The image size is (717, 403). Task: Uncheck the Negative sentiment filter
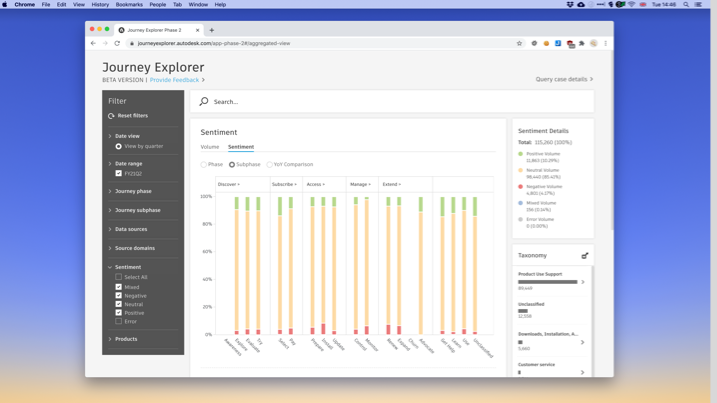[x=118, y=296]
